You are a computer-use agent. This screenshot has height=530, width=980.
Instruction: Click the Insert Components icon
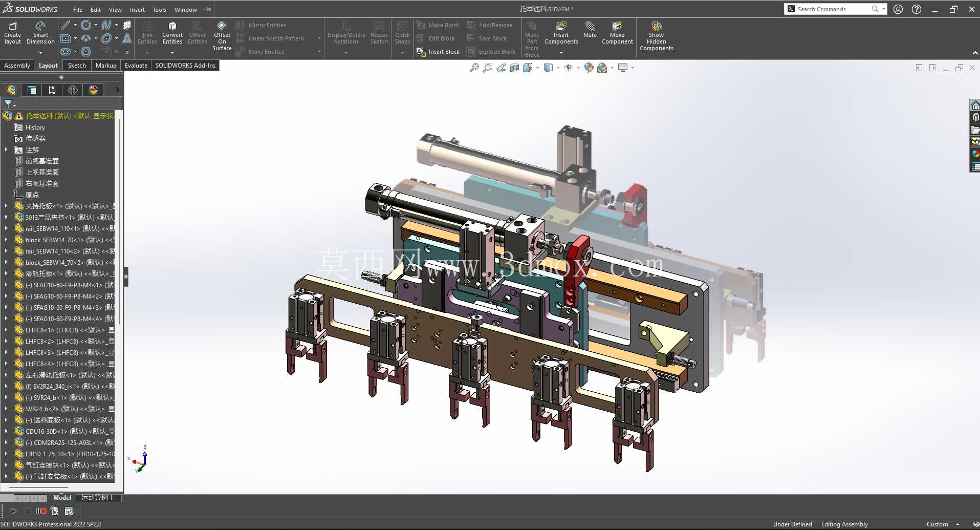click(561, 33)
